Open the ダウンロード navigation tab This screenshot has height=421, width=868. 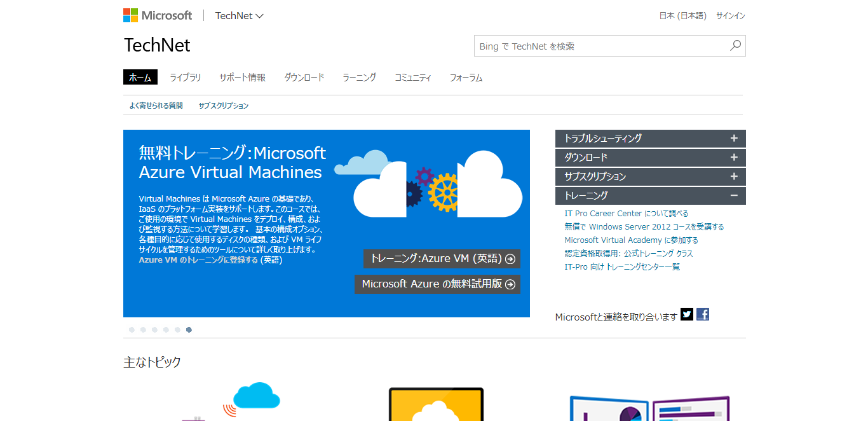pyautogui.click(x=304, y=78)
